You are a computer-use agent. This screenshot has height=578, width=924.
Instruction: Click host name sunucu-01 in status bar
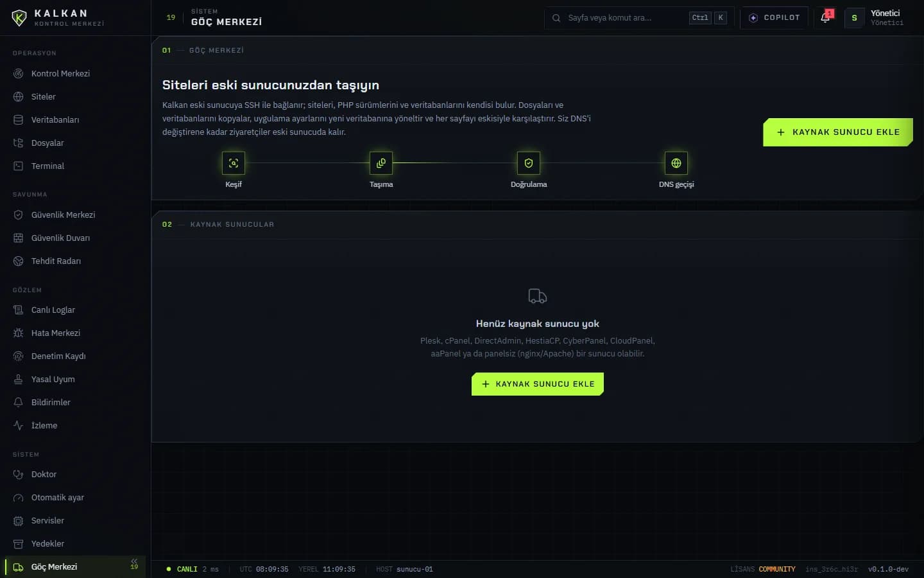(x=415, y=570)
